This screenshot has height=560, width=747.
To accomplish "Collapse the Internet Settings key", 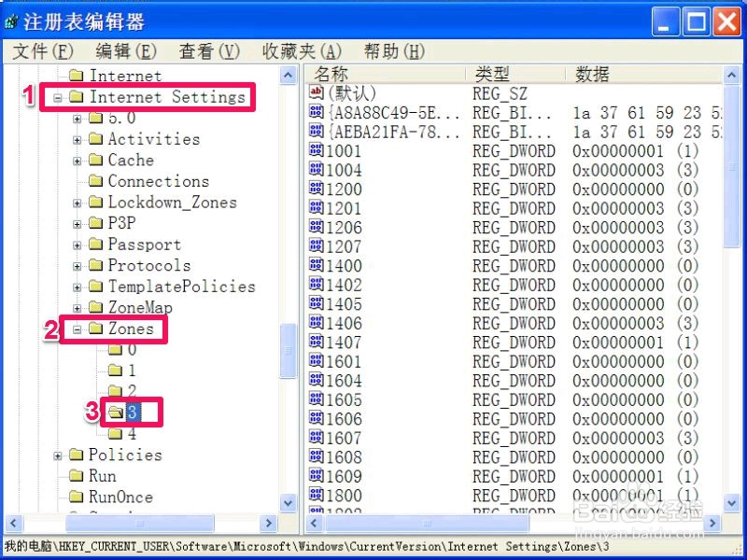I will [x=58, y=98].
